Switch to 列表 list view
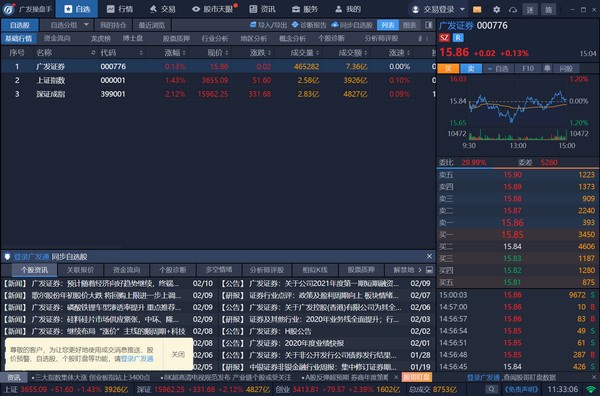 (x=388, y=25)
